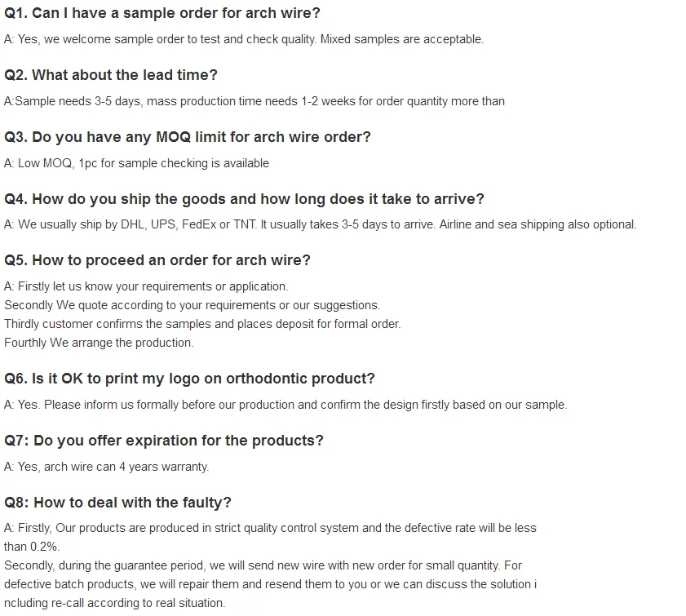Click the line starting with 'A: Firstly let us know'

click(146, 286)
